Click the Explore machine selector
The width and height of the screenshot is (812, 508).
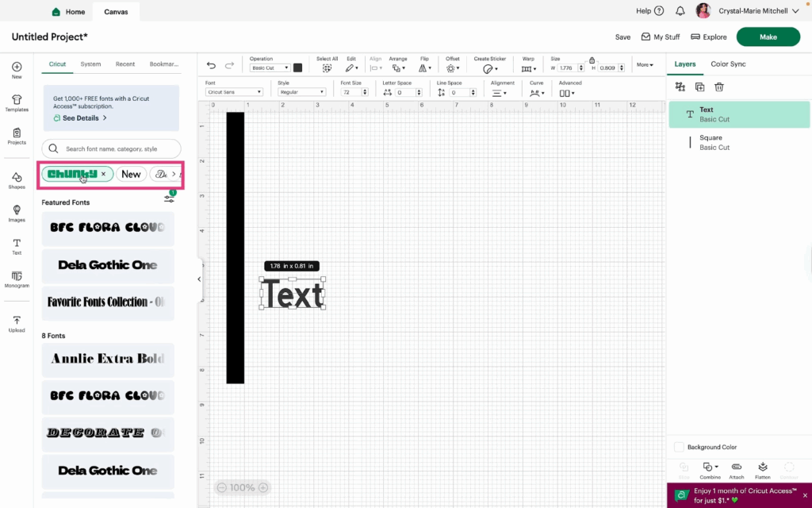coord(709,37)
